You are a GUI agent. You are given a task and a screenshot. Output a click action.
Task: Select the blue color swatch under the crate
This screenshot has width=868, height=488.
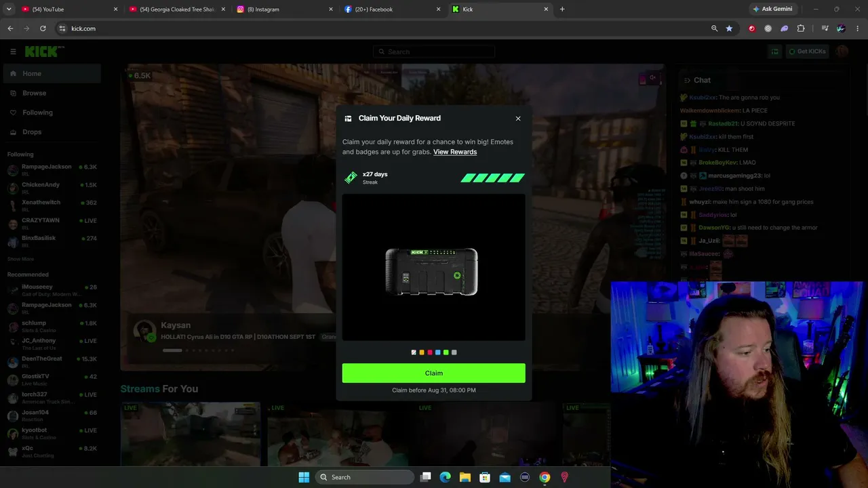click(438, 352)
